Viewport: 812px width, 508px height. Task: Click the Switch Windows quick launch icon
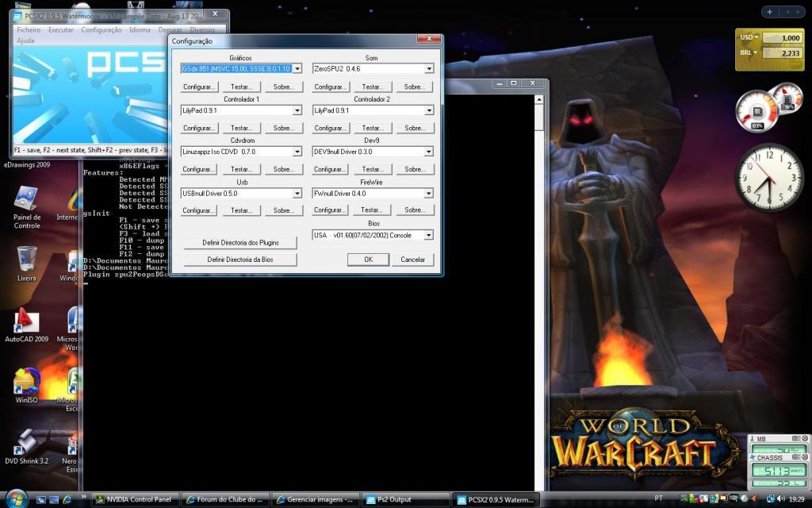pos(54,500)
